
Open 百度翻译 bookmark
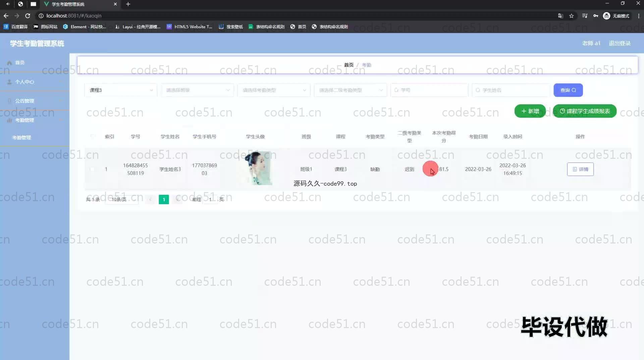(x=15, y=27)
